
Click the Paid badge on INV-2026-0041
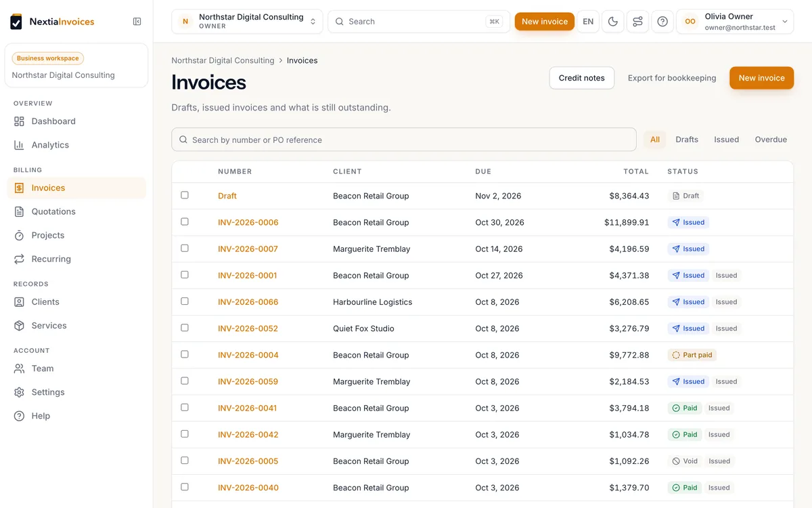(685, 408)
